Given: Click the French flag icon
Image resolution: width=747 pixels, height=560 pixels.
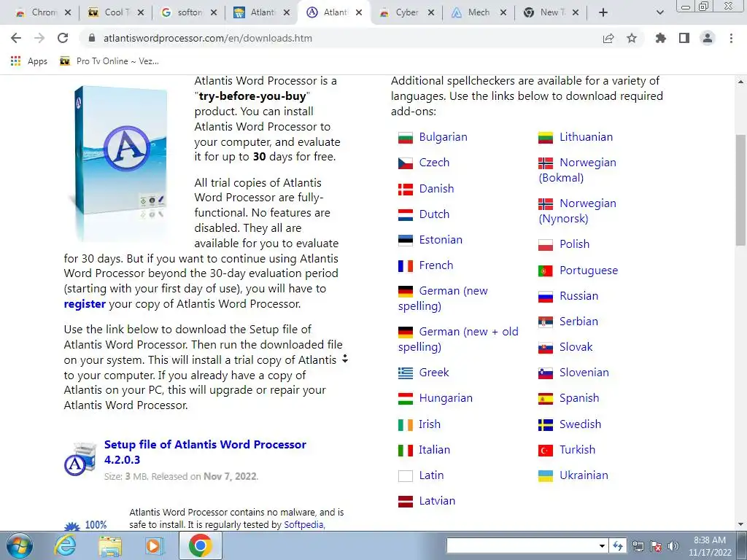Looking at the screenshot, I should coord(406,265).
